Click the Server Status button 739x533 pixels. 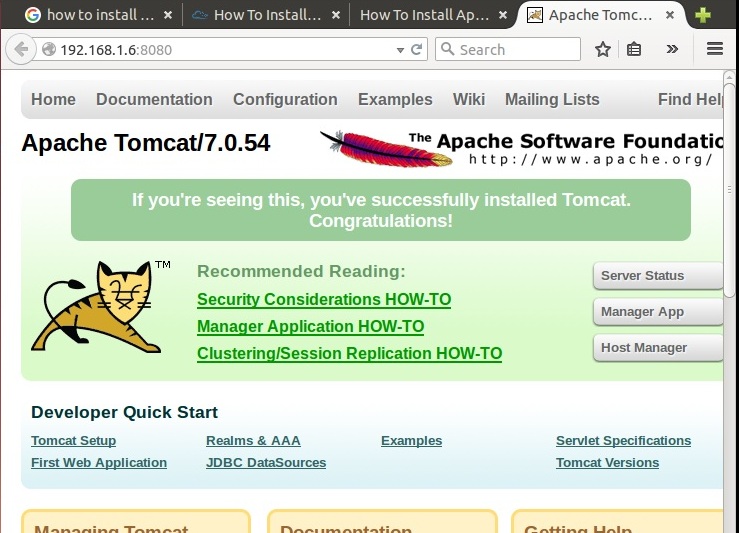(657, 276)
